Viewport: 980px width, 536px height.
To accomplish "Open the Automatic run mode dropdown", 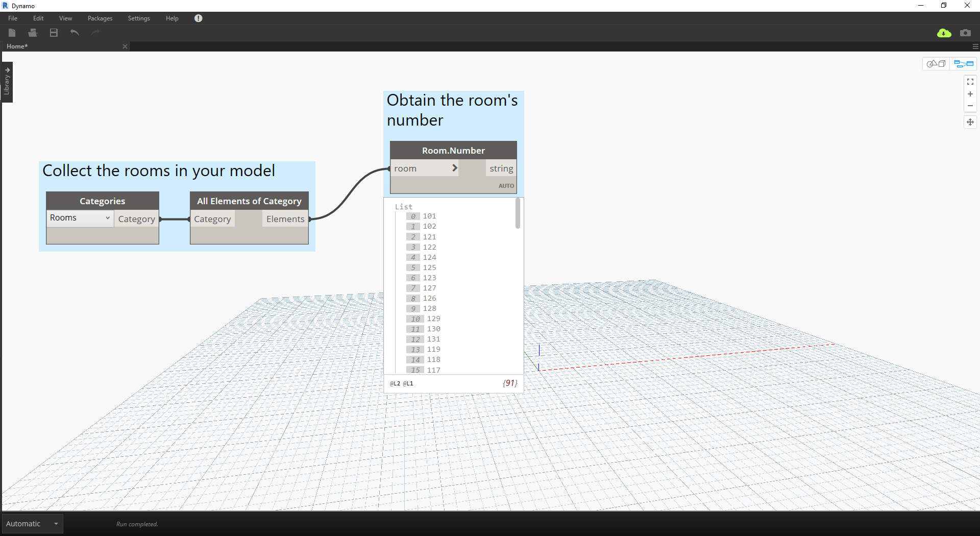I will point(33,524).
